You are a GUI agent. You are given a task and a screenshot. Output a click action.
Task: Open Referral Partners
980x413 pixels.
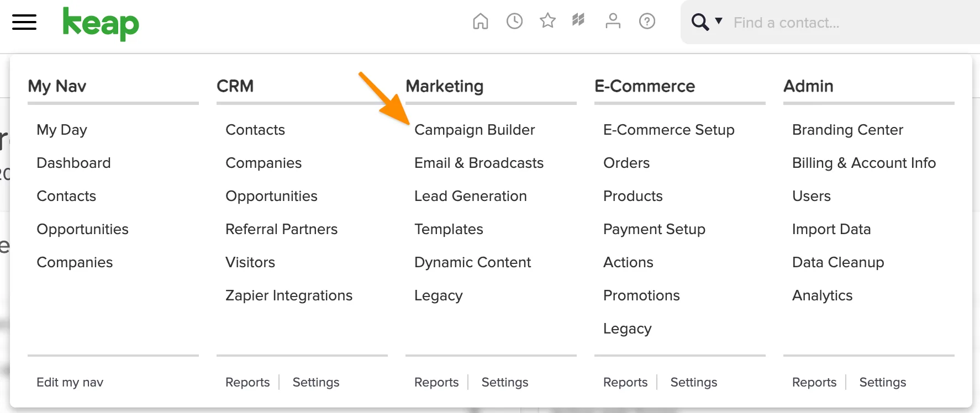click(281, 229)
